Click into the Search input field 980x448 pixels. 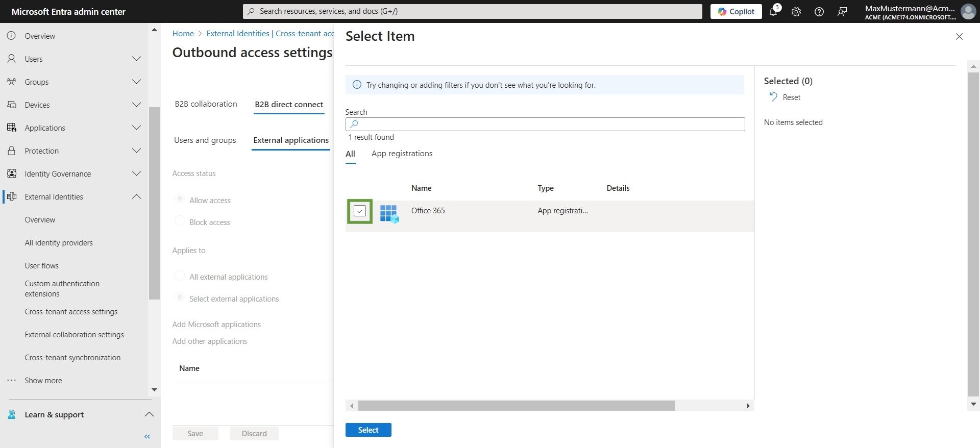click(545, 124)
